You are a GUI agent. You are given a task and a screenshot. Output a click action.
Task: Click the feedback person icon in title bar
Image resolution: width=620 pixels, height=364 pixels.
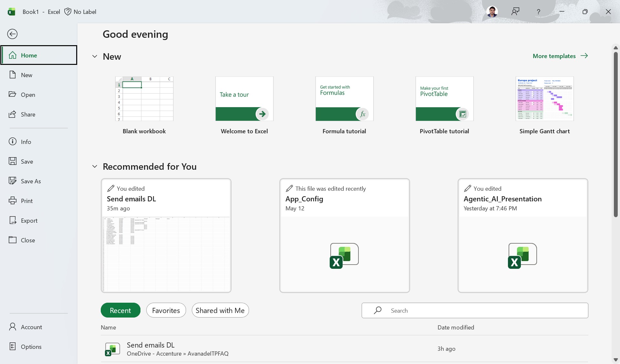[x=515, y=12]
